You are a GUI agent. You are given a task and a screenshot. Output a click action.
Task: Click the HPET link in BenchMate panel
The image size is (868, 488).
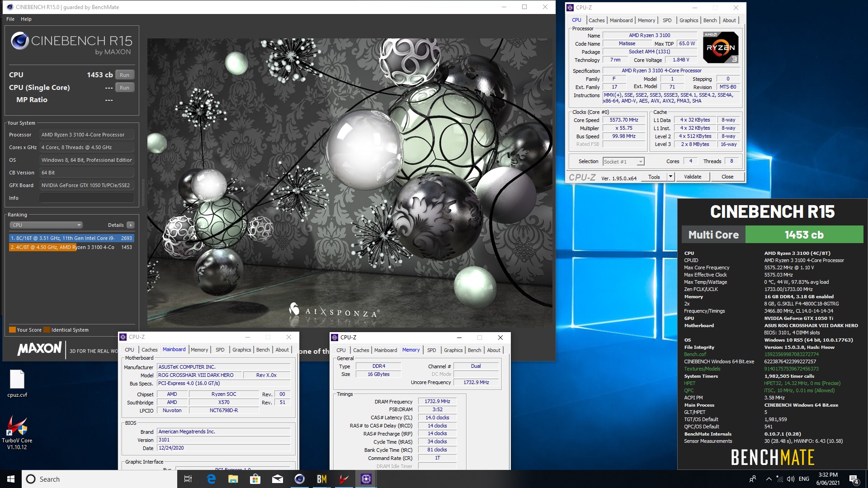(689, 383)
